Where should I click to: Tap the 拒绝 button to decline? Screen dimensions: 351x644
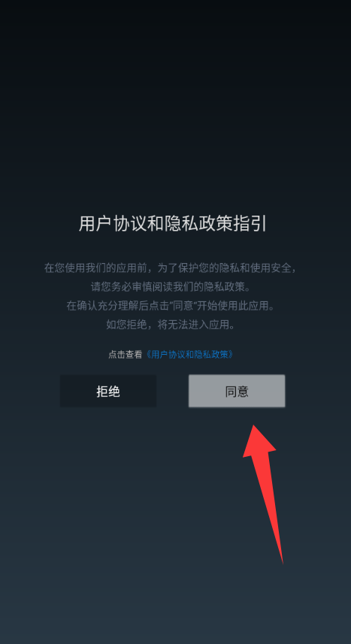(108, 391)
